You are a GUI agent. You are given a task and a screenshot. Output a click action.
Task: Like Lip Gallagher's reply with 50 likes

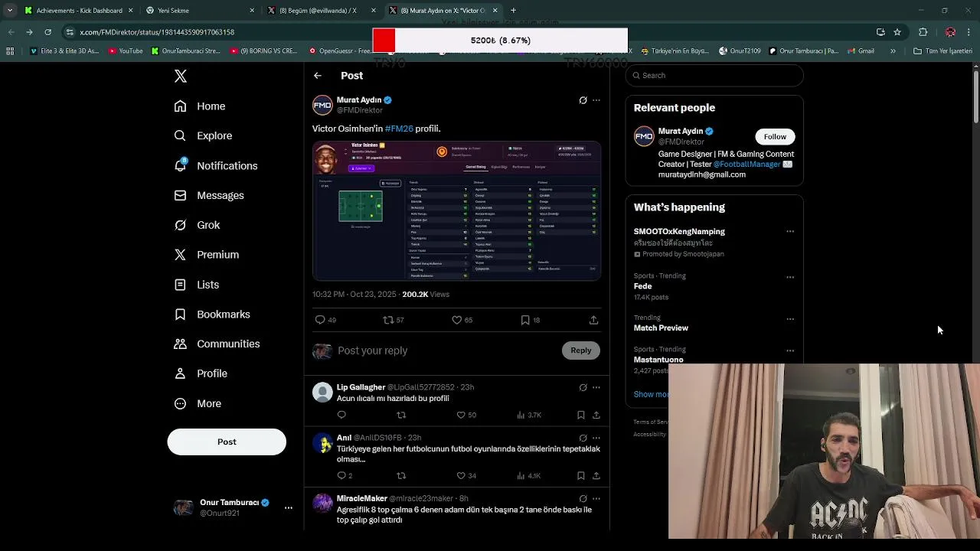[x=461, y=415]
